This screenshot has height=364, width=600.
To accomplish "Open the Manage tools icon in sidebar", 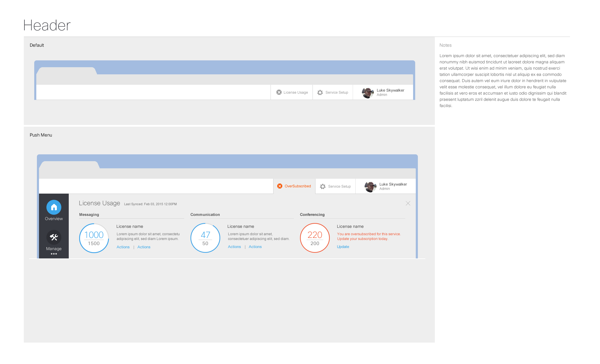I will (54, 237).
